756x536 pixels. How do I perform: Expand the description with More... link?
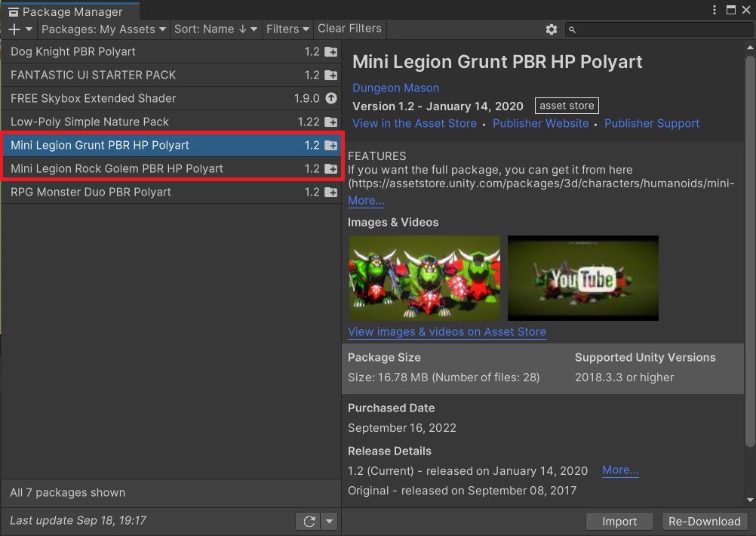[x=366, y=200]
